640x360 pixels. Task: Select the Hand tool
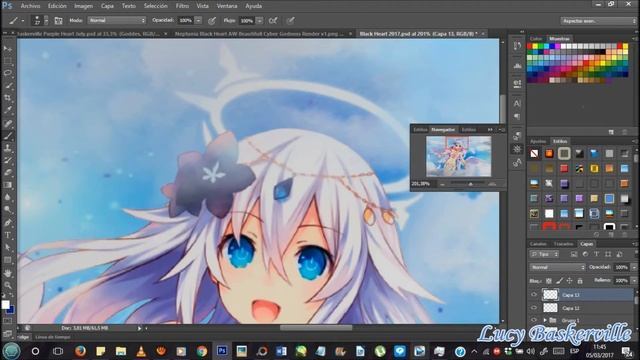pyautogui.click(x=7, y=273)
